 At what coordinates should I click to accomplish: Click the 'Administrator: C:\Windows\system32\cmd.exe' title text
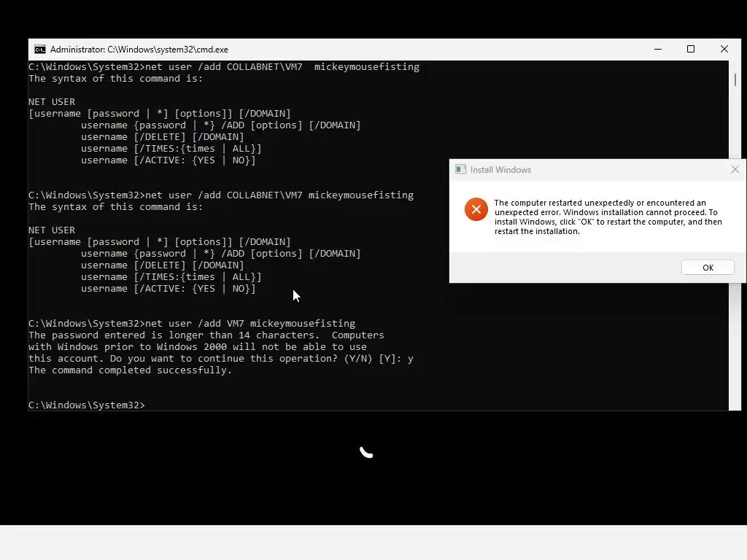point(139,50)
